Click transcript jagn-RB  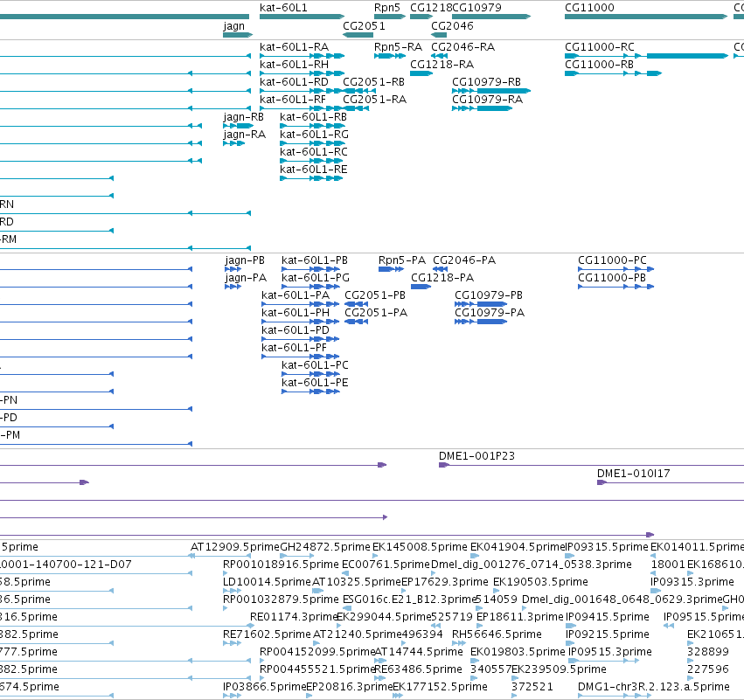point(243,117)
